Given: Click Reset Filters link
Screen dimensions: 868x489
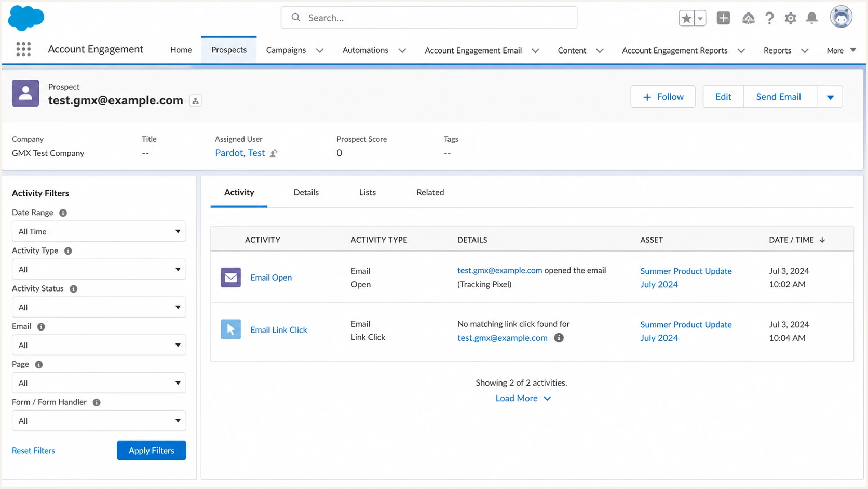Looking at the screenshot, I should [x=33, y=451].
